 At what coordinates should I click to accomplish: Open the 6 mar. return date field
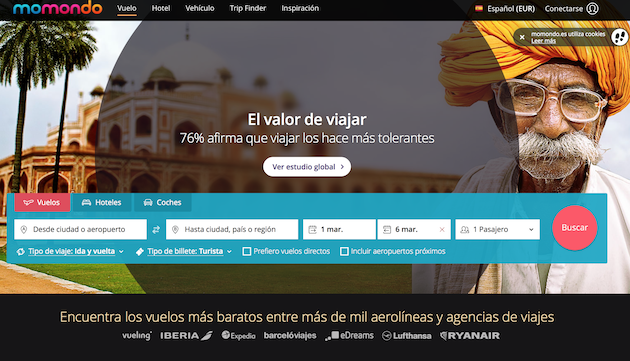click(414, 230)
